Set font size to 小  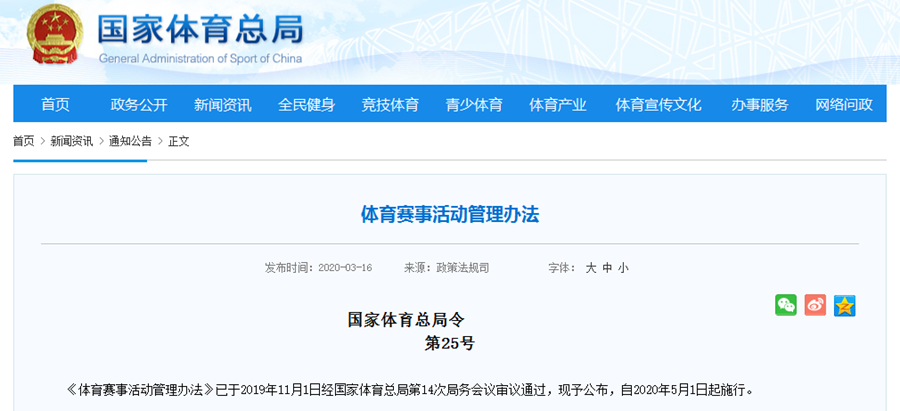point(623,267)
